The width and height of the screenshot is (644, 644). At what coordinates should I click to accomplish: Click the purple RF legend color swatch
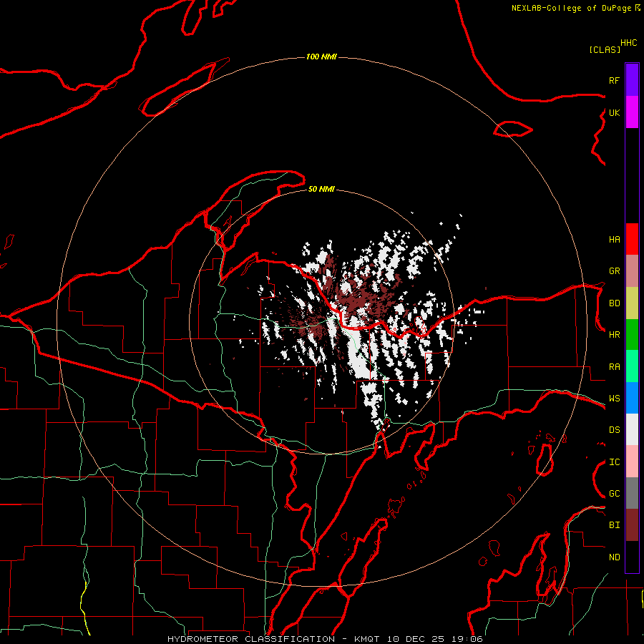[x=632, y=80]
